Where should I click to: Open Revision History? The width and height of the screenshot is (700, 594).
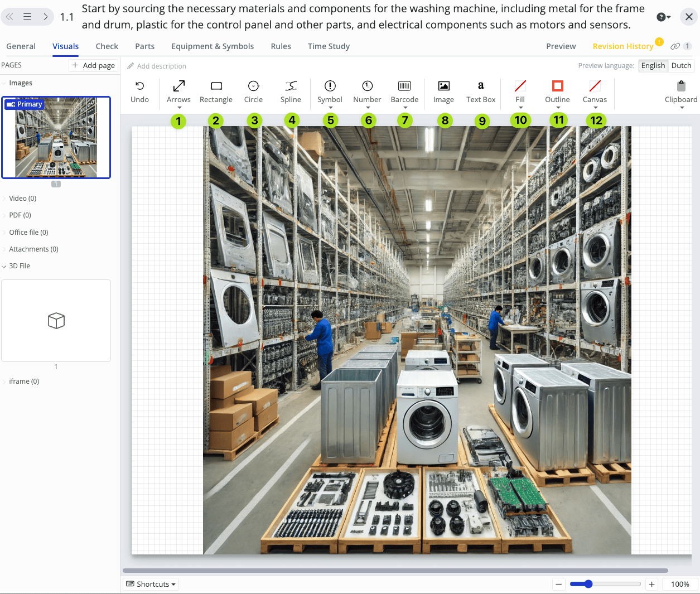tap(624, 46)
